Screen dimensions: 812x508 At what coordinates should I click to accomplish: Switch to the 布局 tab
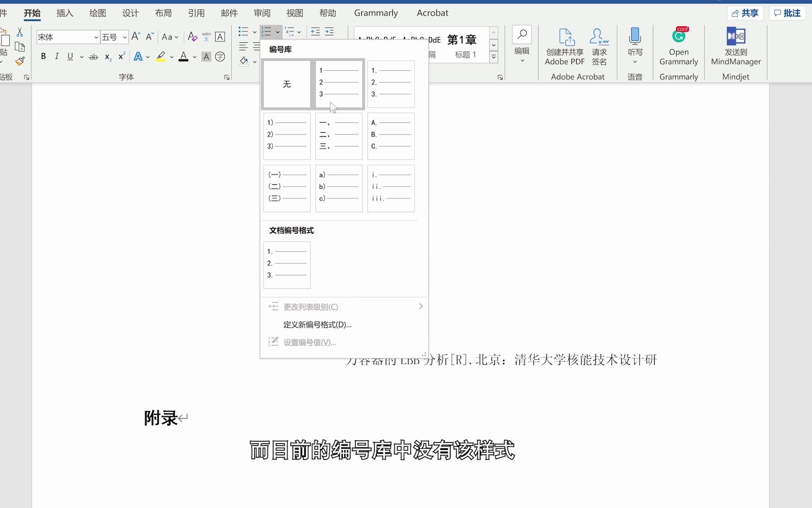coord(164,13)
